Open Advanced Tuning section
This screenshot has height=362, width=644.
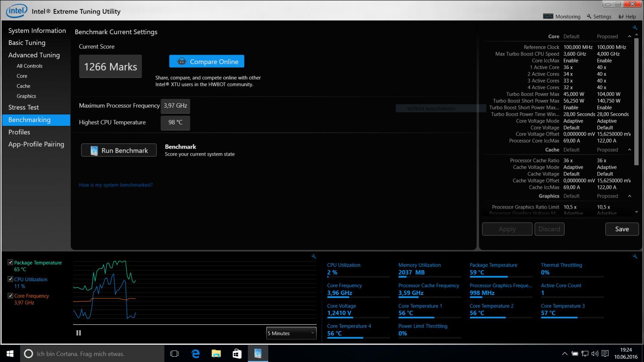pos(34,55)
